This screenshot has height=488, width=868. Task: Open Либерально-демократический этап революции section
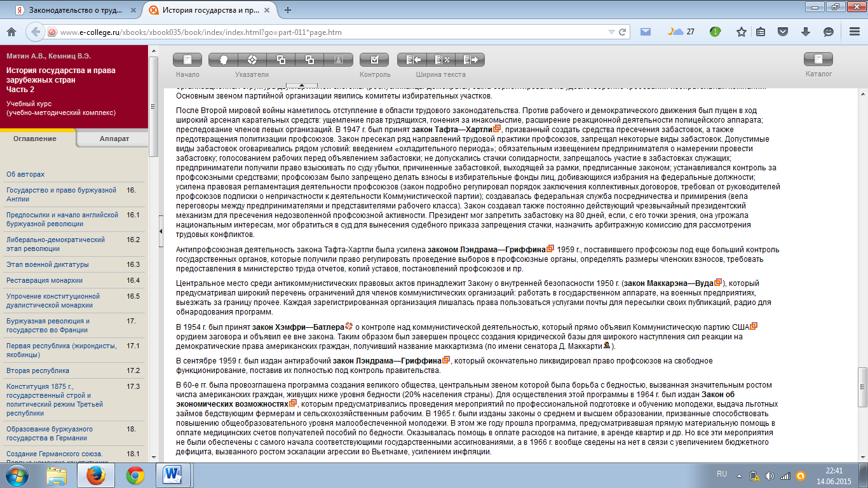click(x=55, y=243)
